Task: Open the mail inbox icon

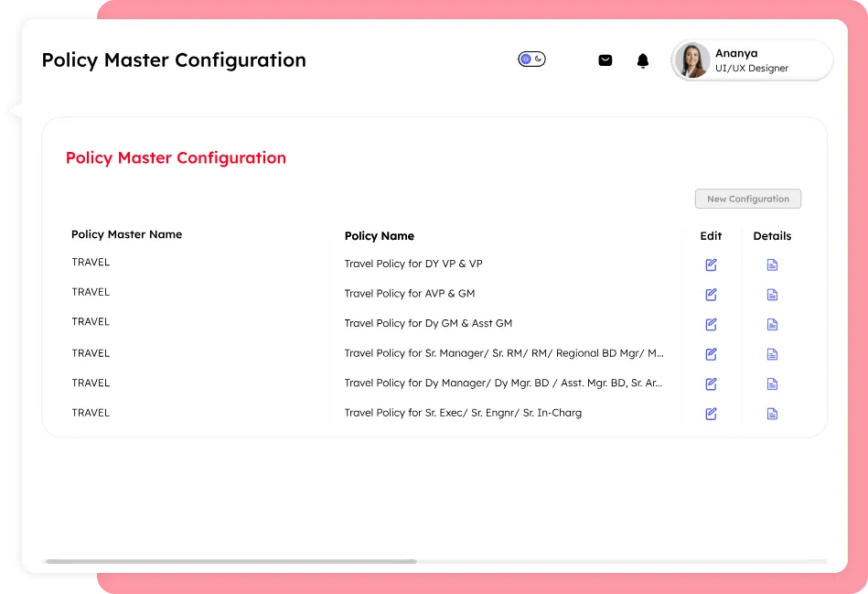Action: tap(605, 60)
